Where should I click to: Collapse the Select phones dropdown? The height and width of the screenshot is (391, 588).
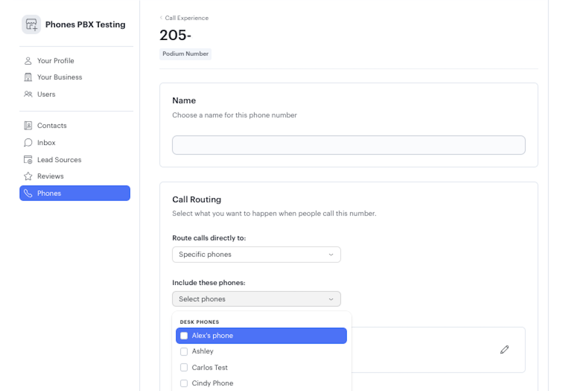pyautogui.click(x=256, y=299)
